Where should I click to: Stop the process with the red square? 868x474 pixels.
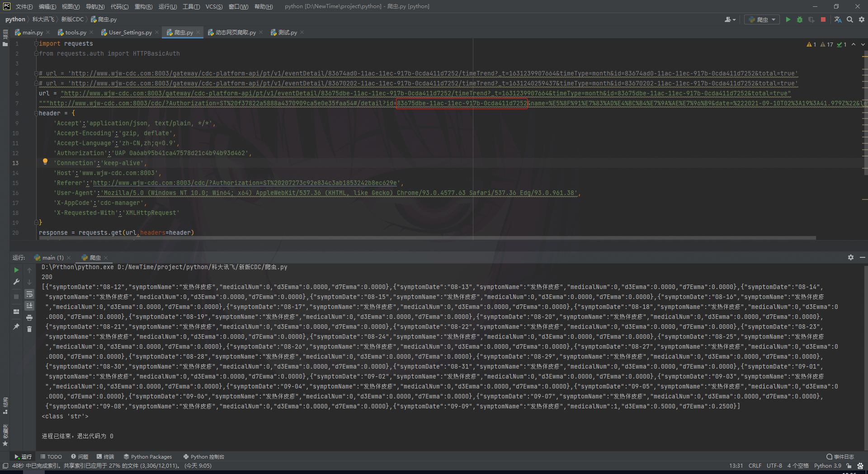pos(823,19)
